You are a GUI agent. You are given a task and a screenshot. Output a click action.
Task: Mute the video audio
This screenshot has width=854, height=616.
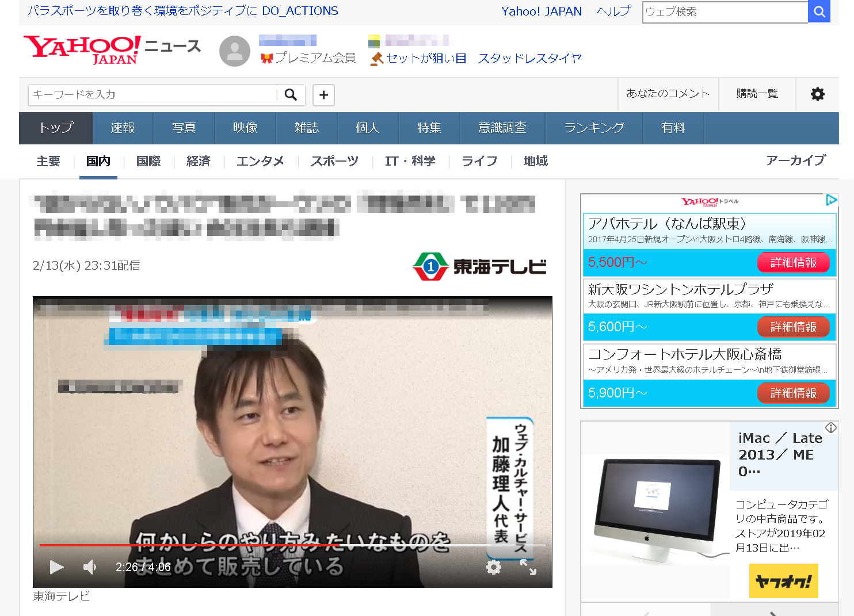[x=89, y=567]
